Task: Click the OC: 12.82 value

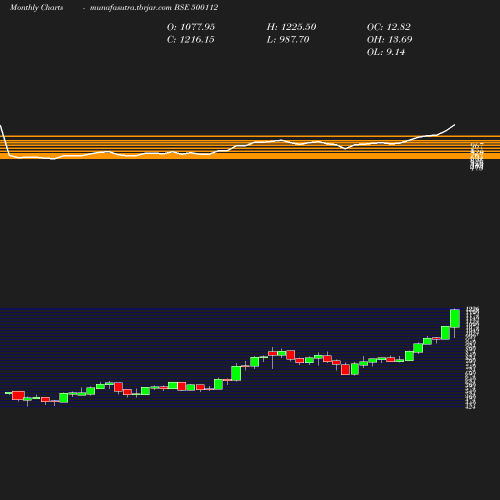Action: pos(389,27)
